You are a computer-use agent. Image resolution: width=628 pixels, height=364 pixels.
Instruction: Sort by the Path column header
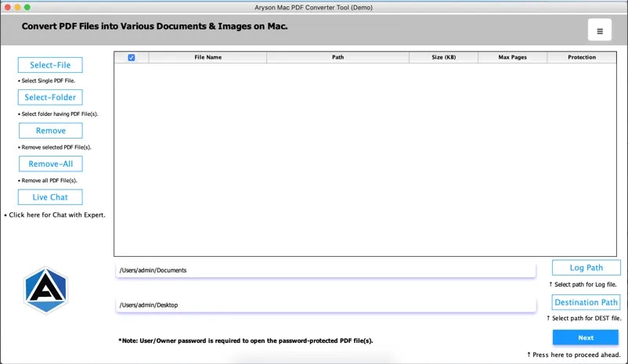[x=337, y=57]
